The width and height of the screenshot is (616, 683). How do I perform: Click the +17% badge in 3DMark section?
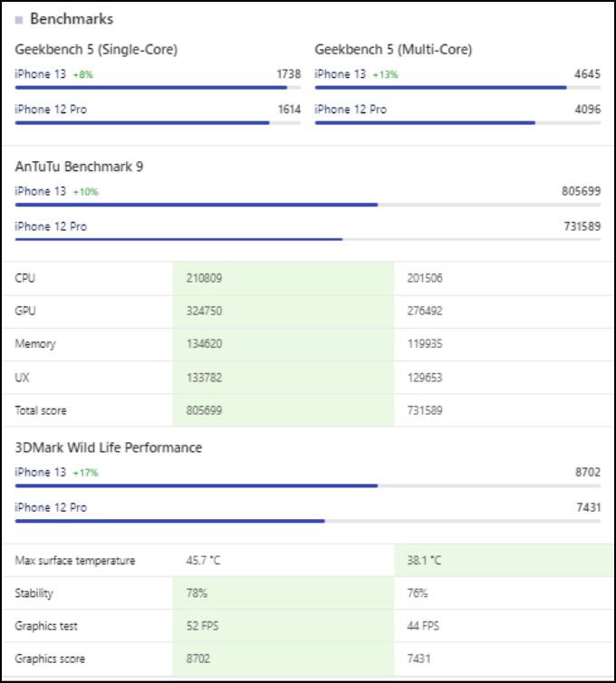(85, 473)
